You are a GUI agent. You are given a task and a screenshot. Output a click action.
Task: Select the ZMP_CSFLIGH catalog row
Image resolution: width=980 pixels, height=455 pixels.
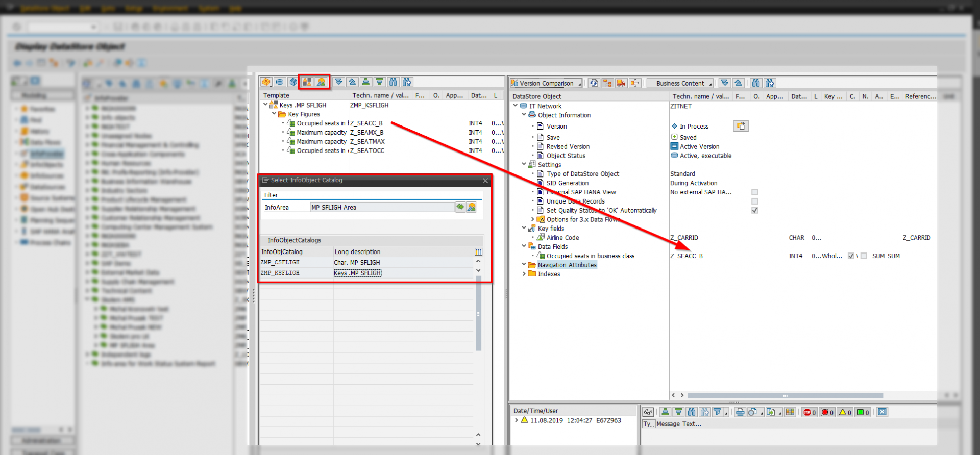(280, 263)
